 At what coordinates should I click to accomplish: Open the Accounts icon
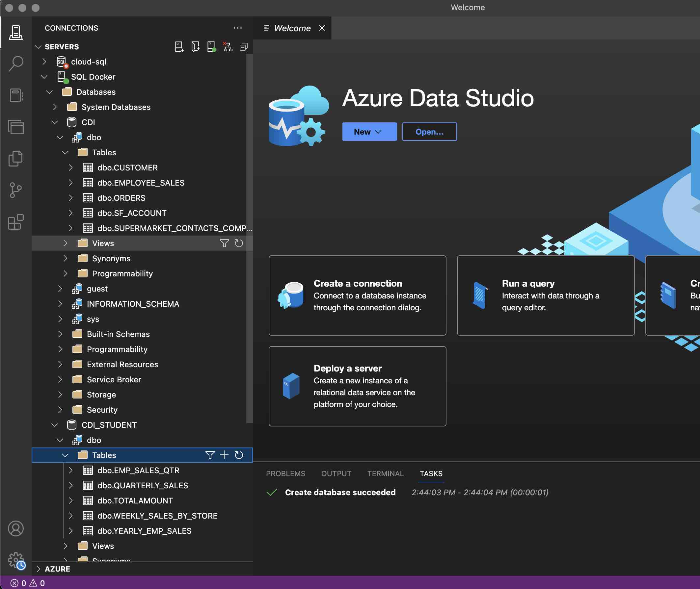tap(16, 528)
